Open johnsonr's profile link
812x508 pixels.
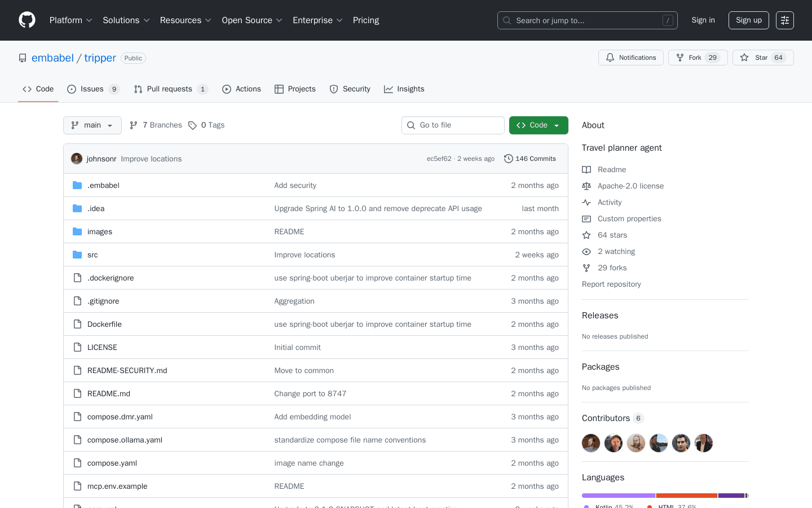[101, 159]
